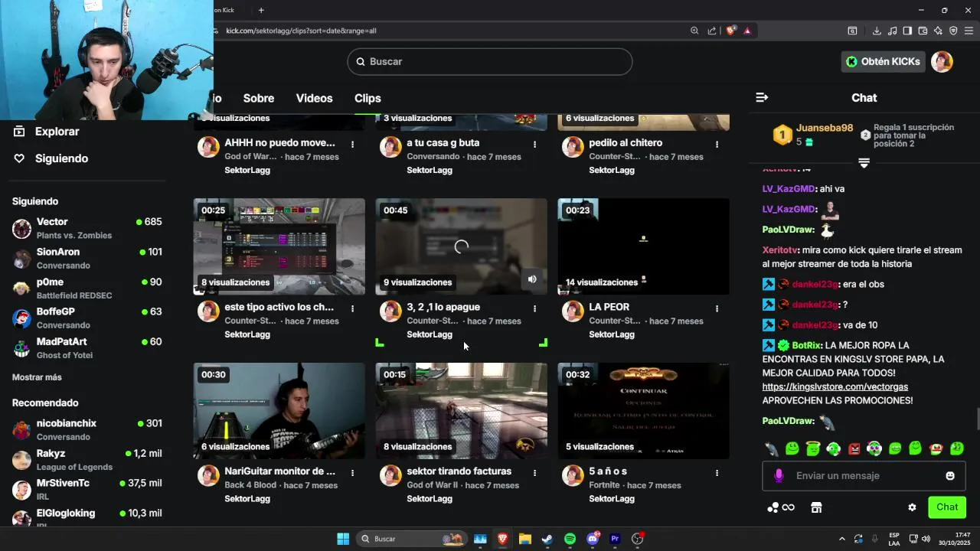Screen dimensions: 980x551
Task: Switch to the Sobre tab
Action: coord(259,98)
